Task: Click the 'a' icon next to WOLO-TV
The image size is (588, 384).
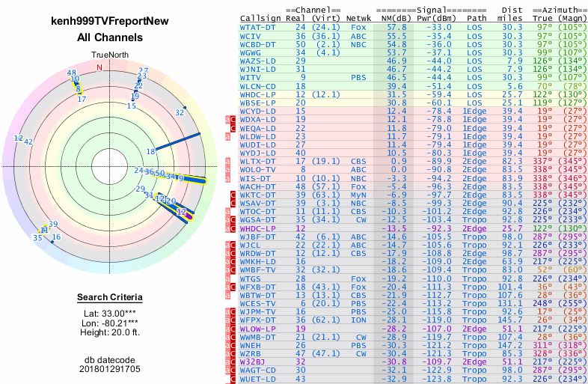Action: (228, 169)
